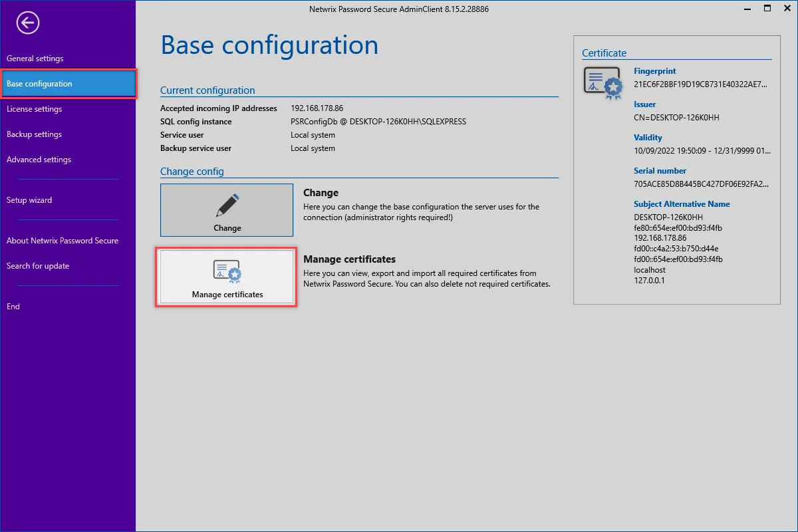
Task: Click the Fingerprint label
Action: [x=655, y=71]
